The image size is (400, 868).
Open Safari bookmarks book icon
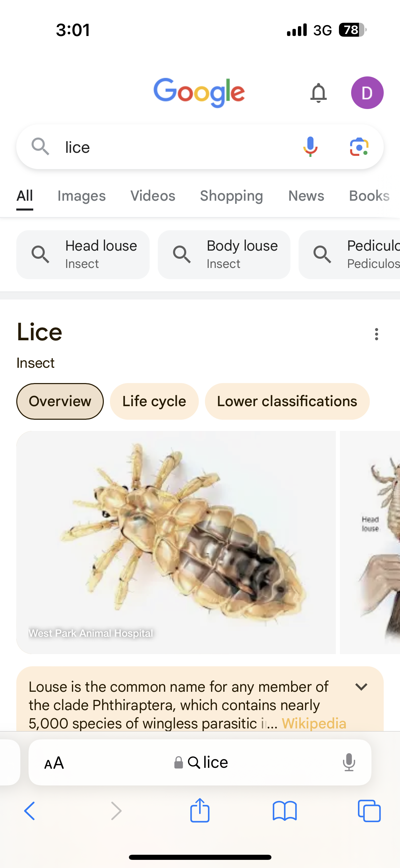(x=285, y=811)
